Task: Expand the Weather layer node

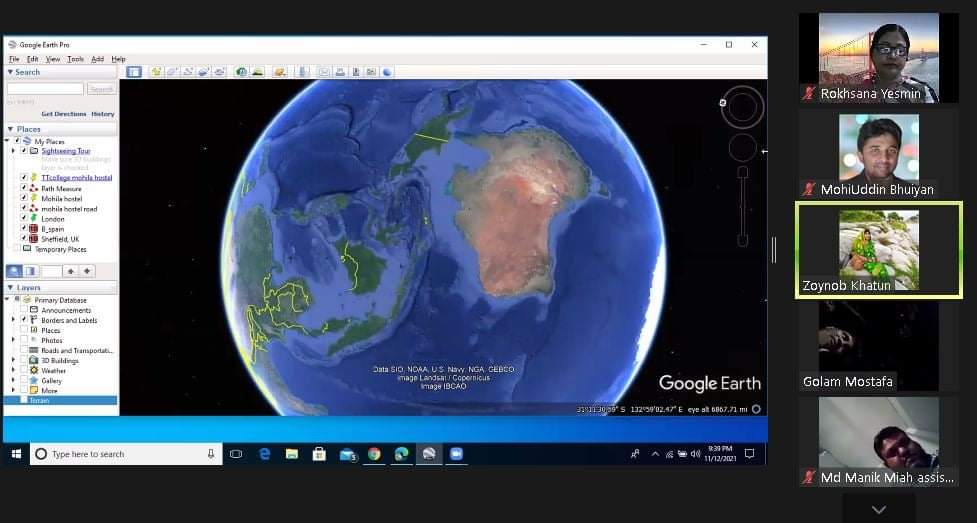Action: (14, 370)
